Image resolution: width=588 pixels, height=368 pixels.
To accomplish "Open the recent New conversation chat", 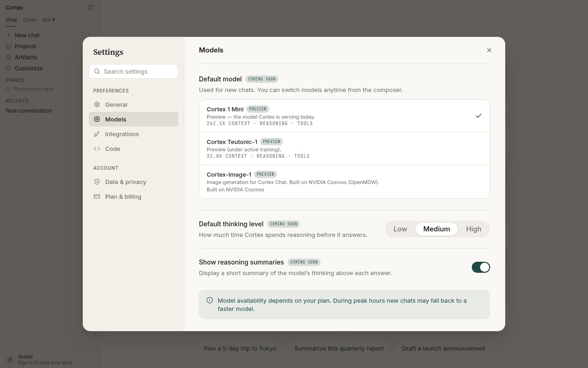I will [50, 110].
